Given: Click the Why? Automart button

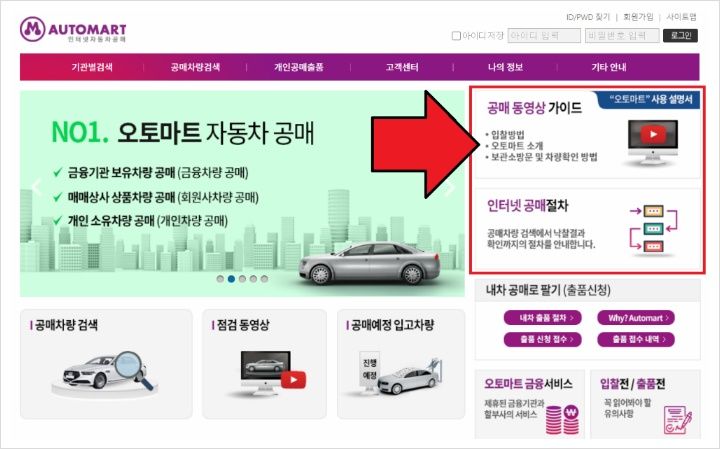Looking at the screenshot, I should (636, 317).
